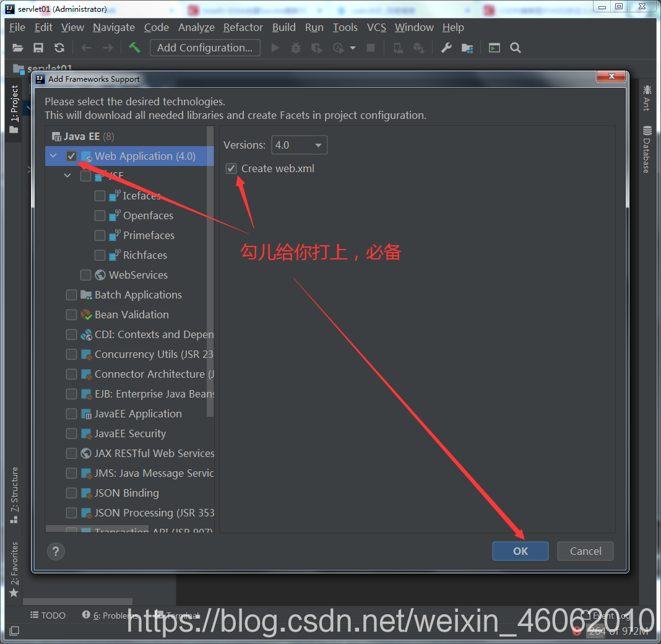Confirm with the OK button

pyautogui.click(x=521, y=551)
